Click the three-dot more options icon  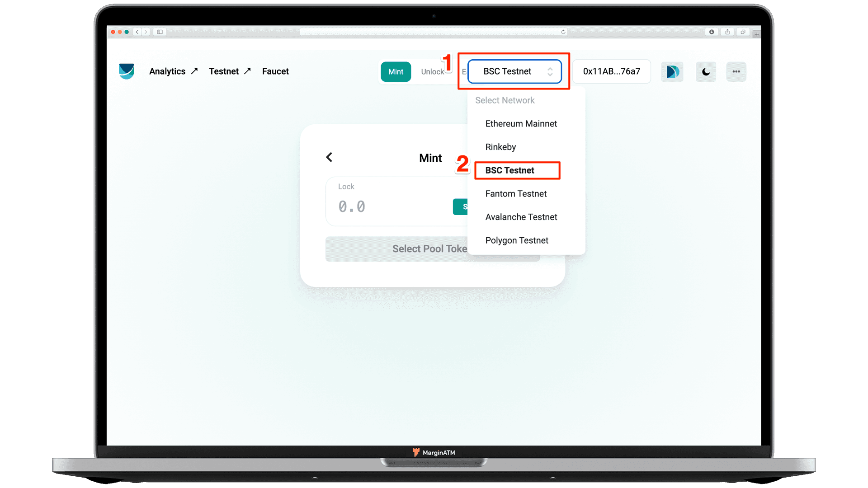click(x=736, y=71)
